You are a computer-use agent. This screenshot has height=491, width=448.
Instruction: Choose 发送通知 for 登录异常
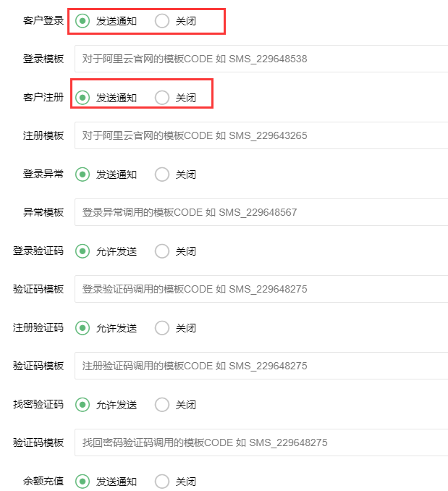point(83,175)
